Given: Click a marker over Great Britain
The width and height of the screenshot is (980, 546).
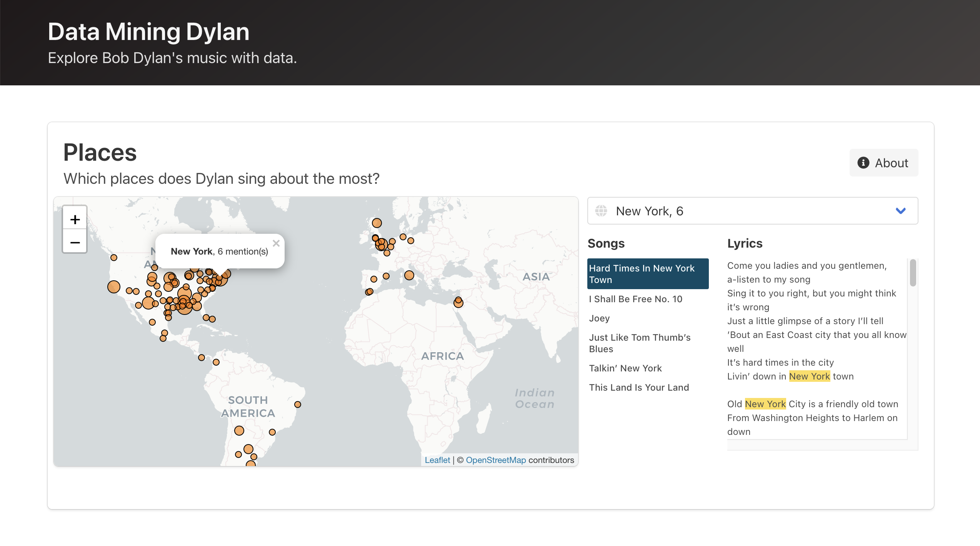Looking at the screenshot, I should point(377,222).
